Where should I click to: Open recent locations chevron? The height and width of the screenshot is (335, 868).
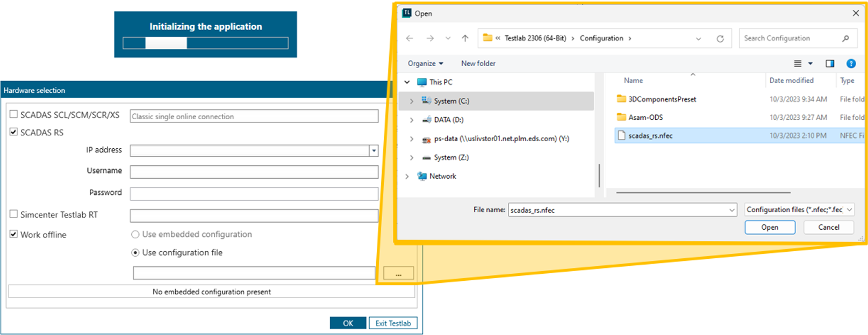(x=448, y=38)
